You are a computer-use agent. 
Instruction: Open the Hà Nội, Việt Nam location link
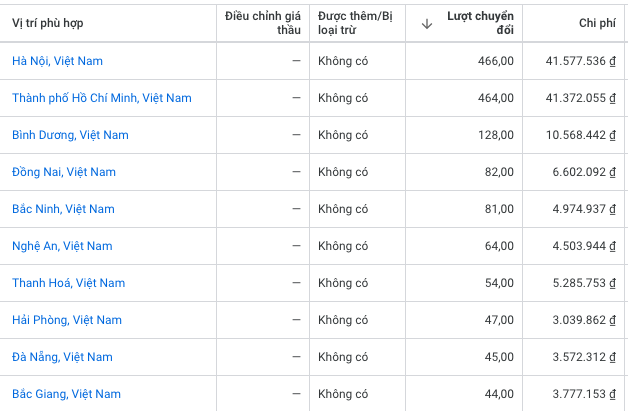pos(57,61)
